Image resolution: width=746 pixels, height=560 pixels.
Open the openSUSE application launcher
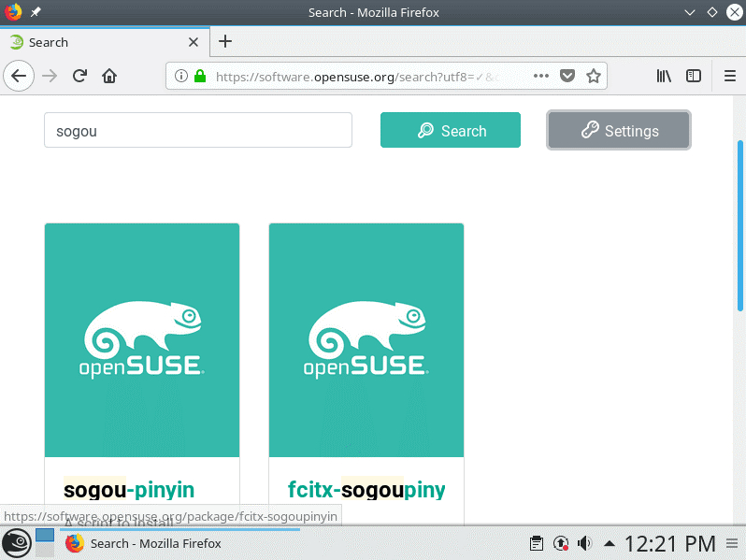point(17,543)
